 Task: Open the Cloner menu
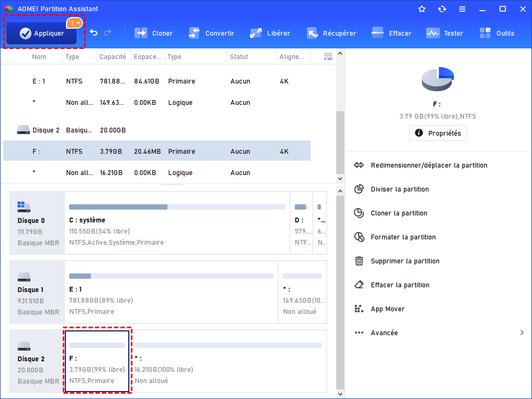point(154,33)
